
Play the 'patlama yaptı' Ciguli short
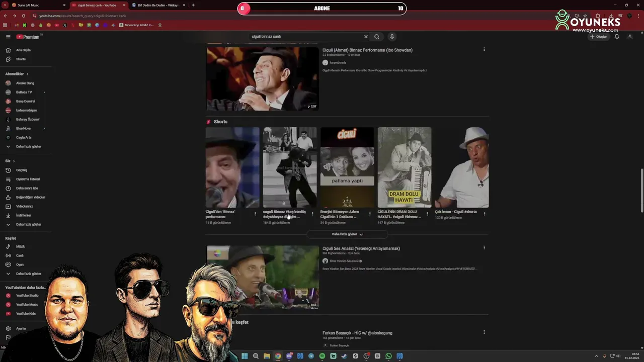pyautogui.click(x=347, y=167)
